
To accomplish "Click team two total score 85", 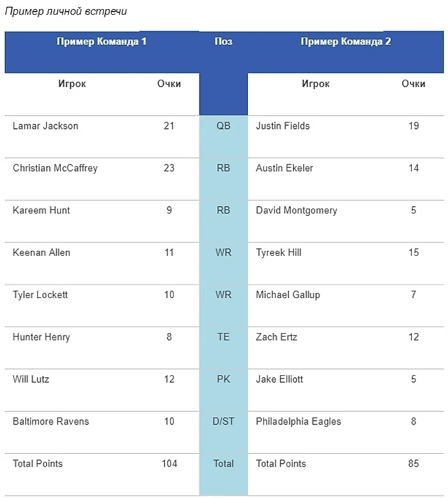I will (x=414, y=464).
